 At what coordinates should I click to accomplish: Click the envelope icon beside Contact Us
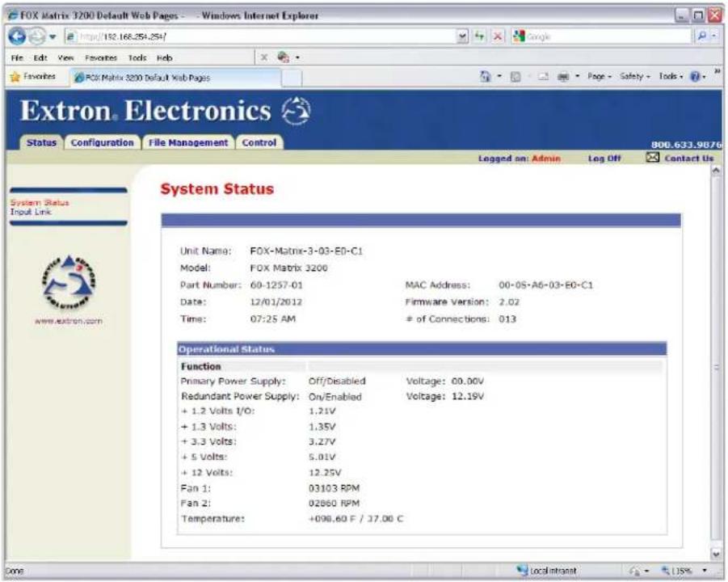click(652, 158)
